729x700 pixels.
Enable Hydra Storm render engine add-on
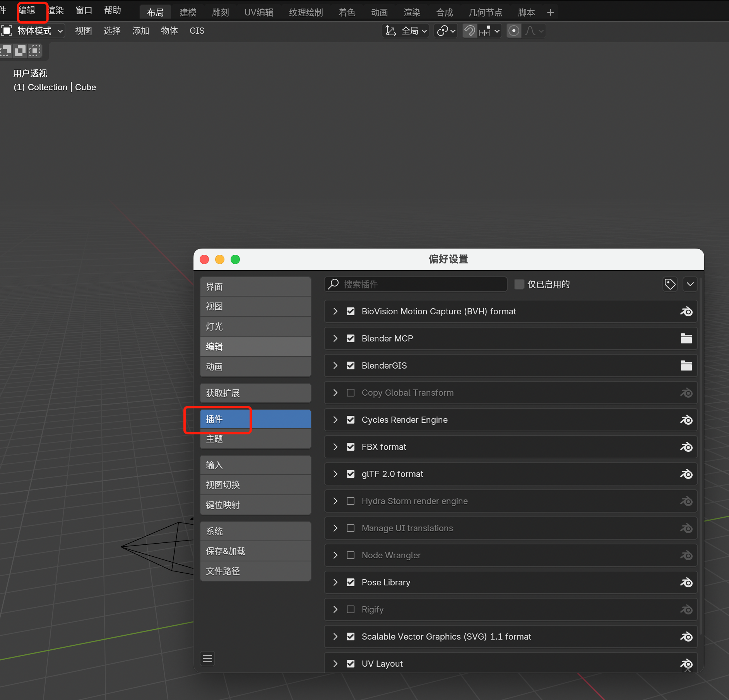point(351,501)
